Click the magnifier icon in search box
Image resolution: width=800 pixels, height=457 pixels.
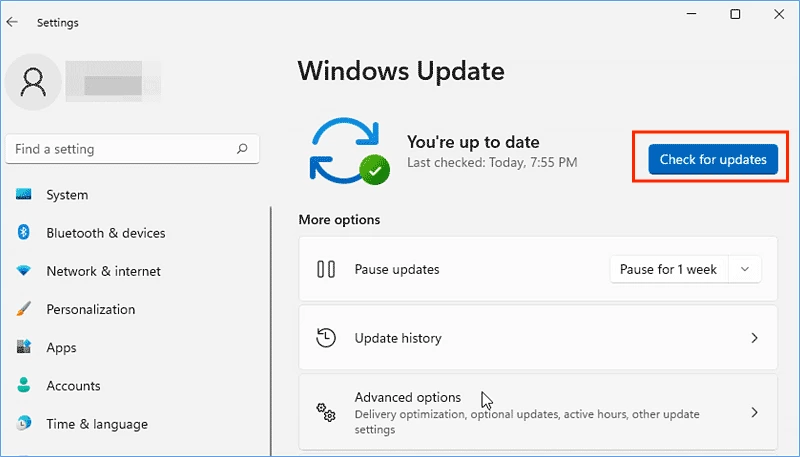coord(242,149)
